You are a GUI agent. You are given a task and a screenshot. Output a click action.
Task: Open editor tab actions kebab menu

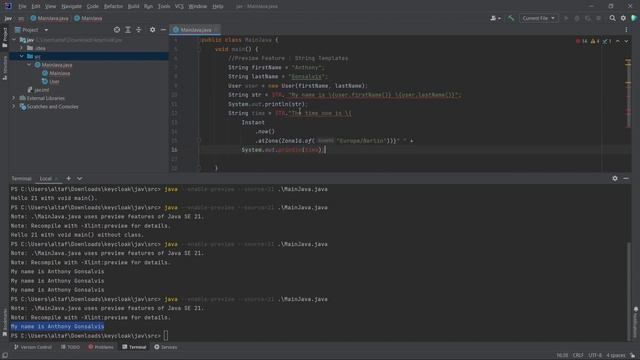(626, 30)
